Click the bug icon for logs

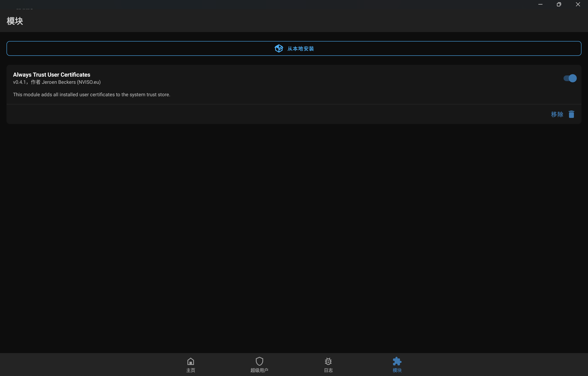pos(328,361)
